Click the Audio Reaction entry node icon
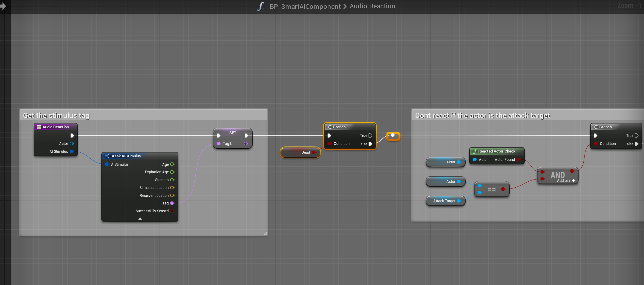 pos(39,127)
